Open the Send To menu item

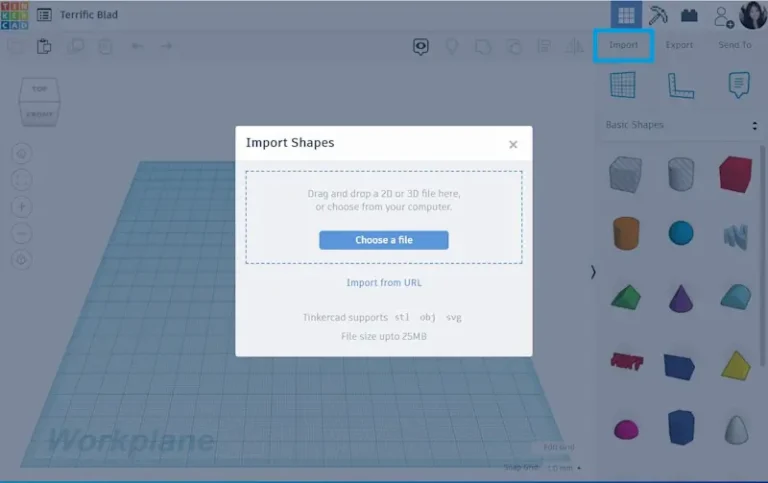tap(735, 45)
